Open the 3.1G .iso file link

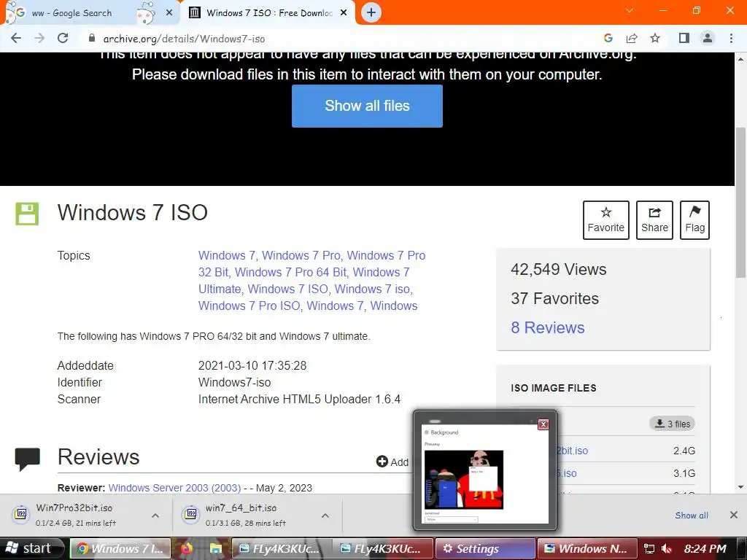point(567,473)
